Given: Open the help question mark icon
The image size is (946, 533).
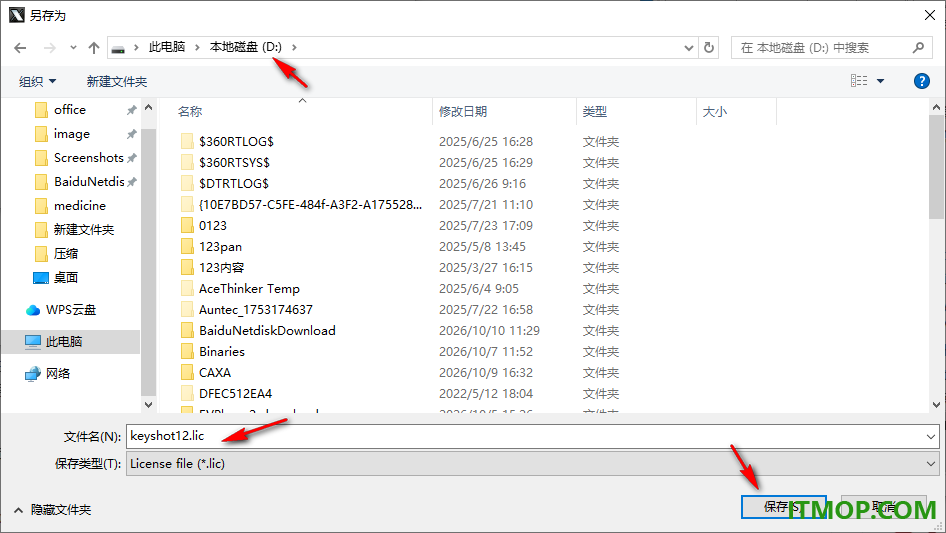Looking at the screenshot, I should point(921,81).
